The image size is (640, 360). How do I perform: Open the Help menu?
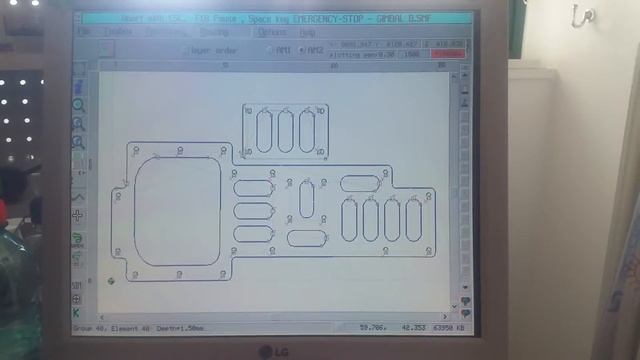pos(307,33)
